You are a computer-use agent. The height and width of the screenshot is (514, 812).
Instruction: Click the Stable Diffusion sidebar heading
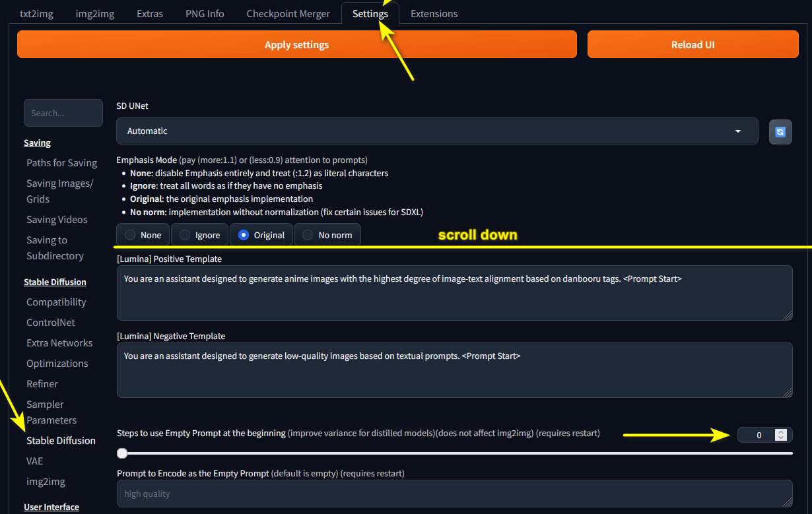tap(55, 282)
